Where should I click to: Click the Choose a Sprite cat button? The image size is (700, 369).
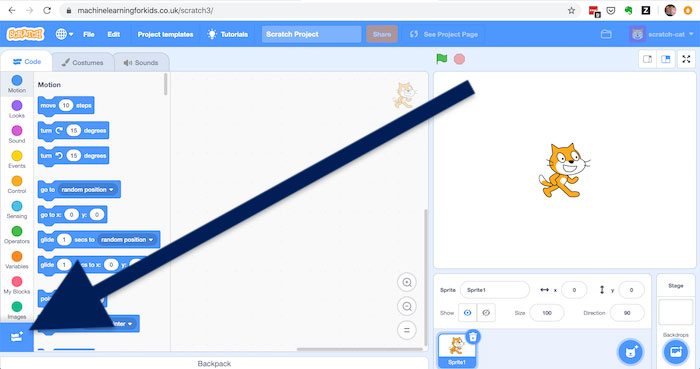[630, 352]
